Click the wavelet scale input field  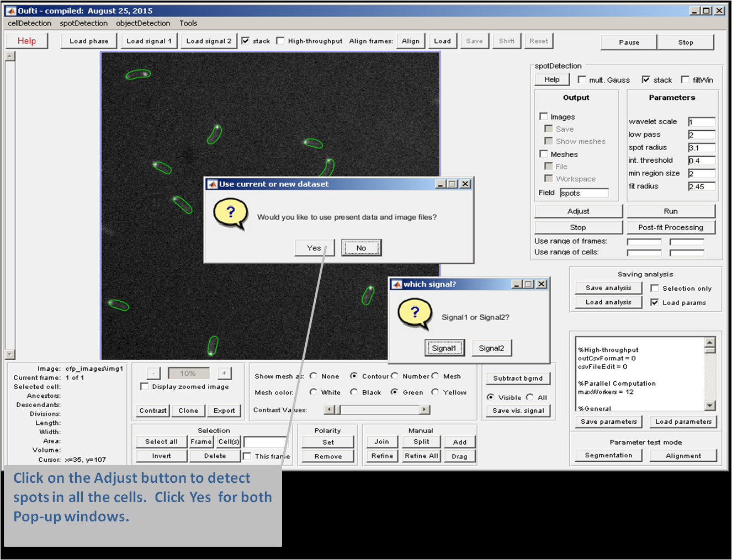click(x=702, y=122)
